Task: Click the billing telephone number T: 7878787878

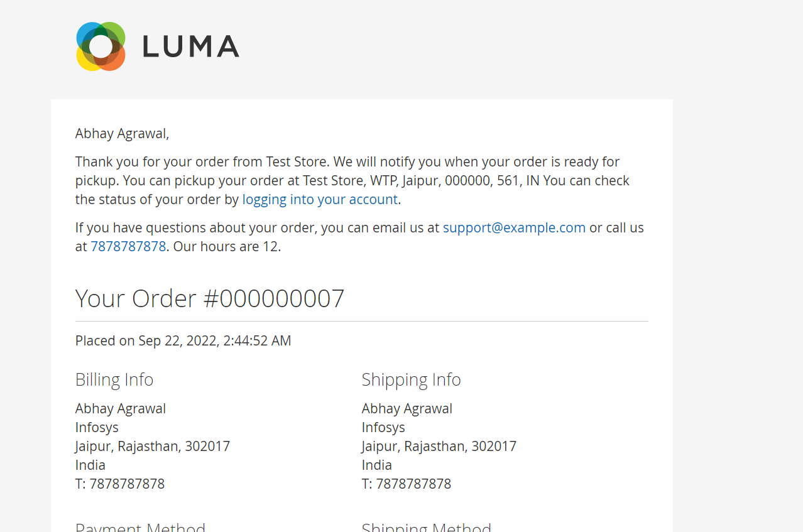Action: point(120,484)
